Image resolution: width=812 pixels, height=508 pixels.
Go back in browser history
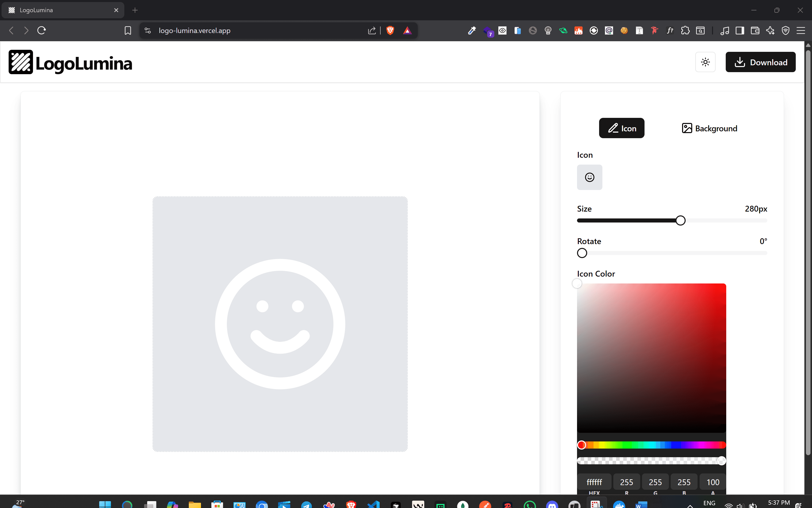coord(11,30)
